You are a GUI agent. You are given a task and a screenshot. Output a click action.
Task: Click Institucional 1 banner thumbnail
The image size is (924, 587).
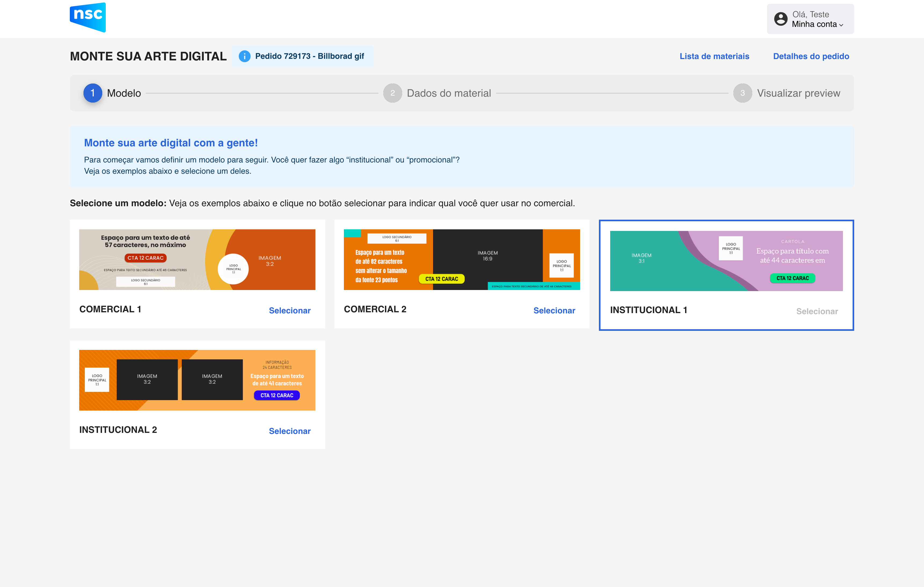tap(726, 261)
